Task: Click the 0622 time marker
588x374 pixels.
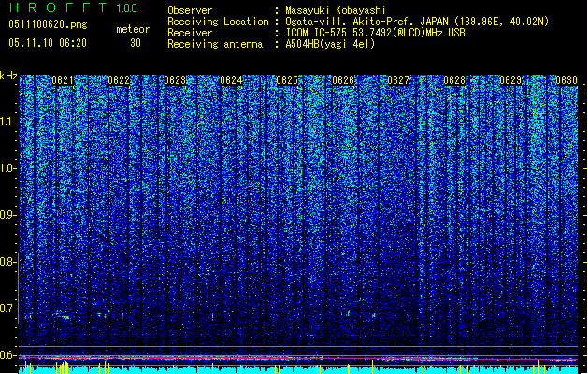Action: 119,80
